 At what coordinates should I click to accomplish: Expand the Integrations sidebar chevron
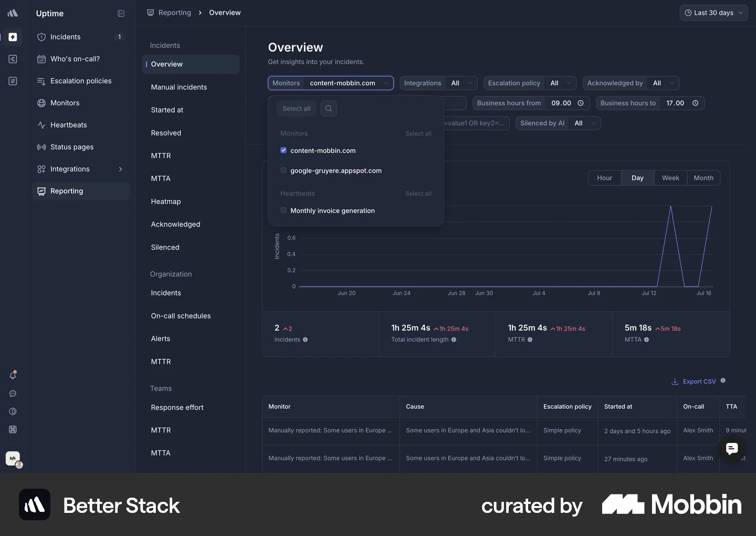tap(121, 169)
